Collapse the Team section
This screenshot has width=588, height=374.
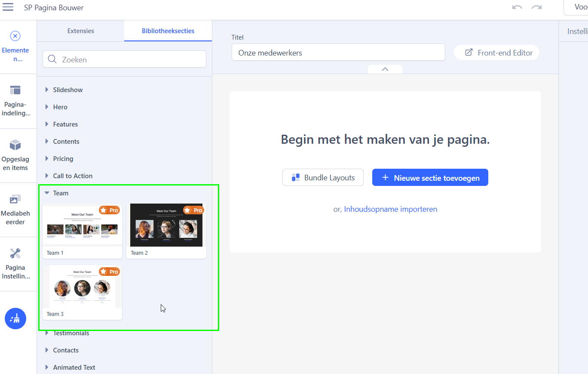click(60, 193)
